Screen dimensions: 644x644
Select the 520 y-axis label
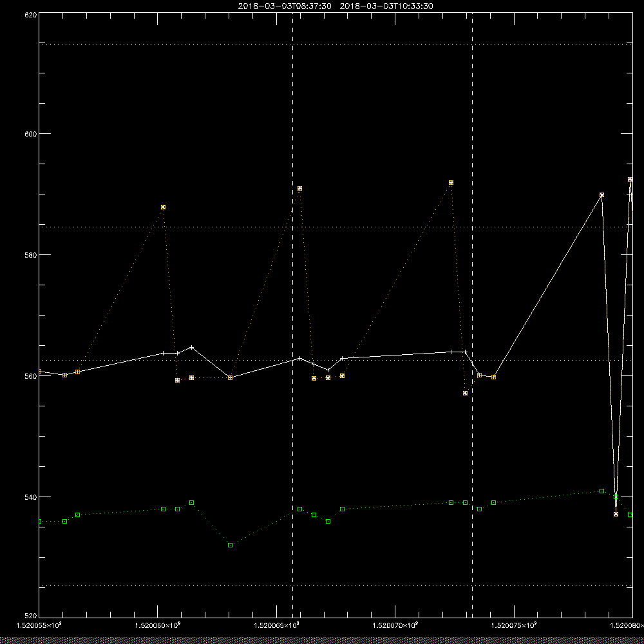(31, 616)
